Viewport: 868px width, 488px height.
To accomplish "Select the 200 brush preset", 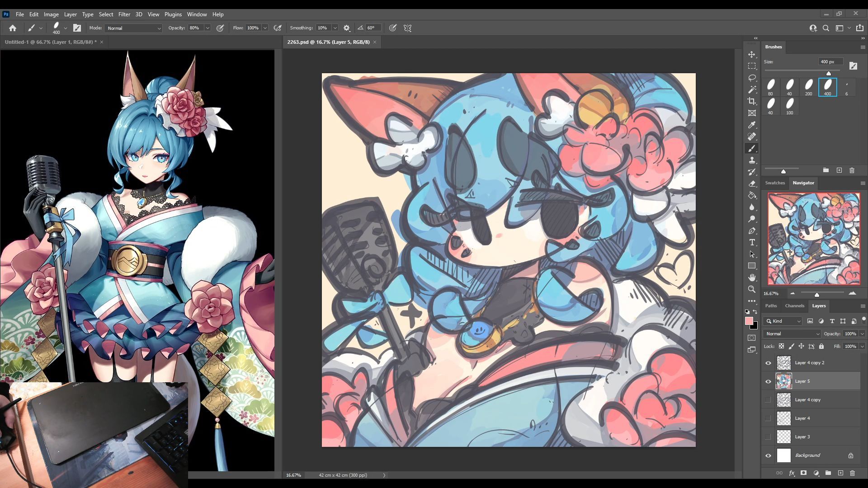I will [809, 87].
